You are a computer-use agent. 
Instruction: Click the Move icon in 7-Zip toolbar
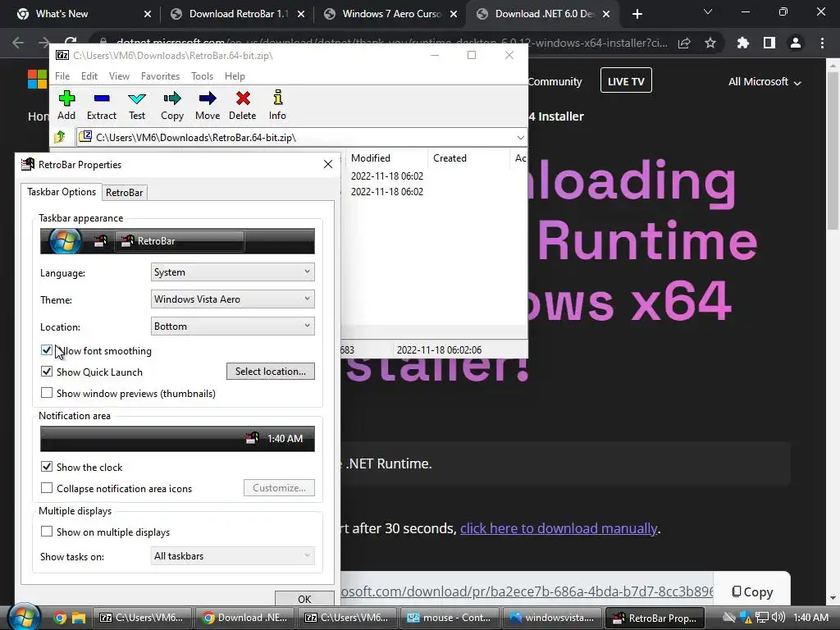click(208, 105)
